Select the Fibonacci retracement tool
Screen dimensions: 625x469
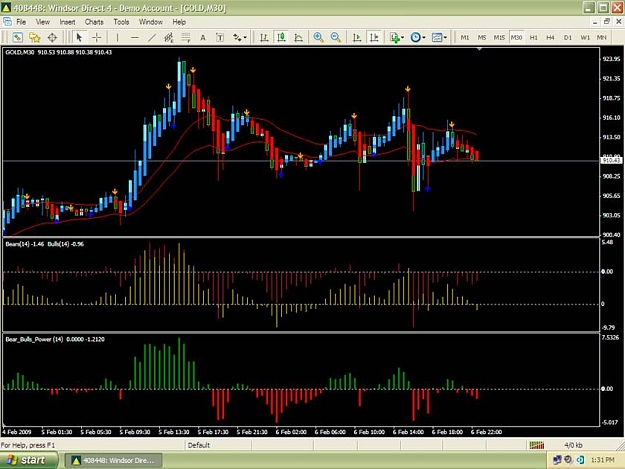click(186, 37)
